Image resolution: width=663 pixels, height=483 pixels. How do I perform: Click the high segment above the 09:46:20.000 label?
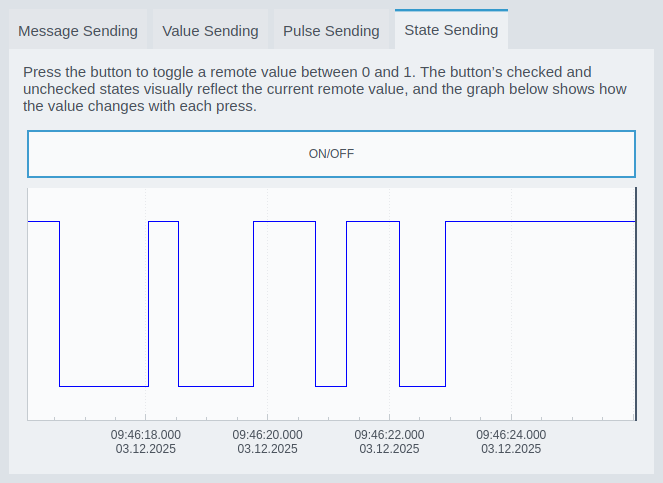tap(284, 221)
